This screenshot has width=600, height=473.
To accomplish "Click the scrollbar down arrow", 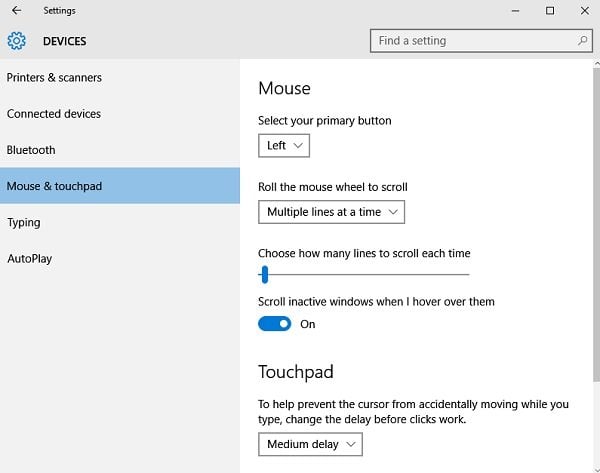I will (597, 469).
